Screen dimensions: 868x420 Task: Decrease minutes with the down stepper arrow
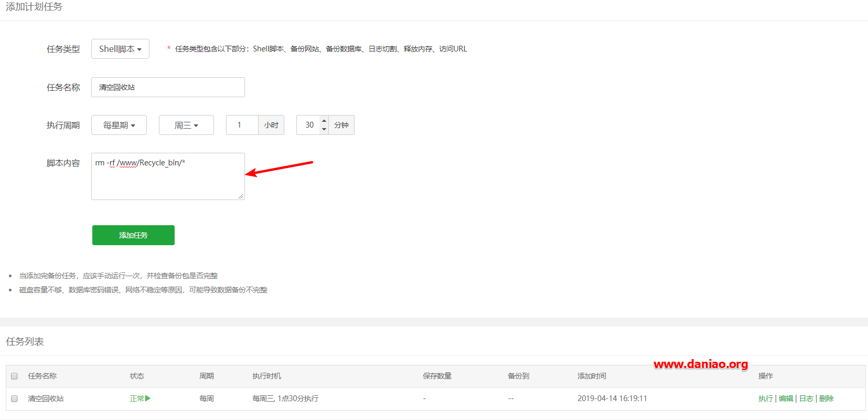point(324,129)
